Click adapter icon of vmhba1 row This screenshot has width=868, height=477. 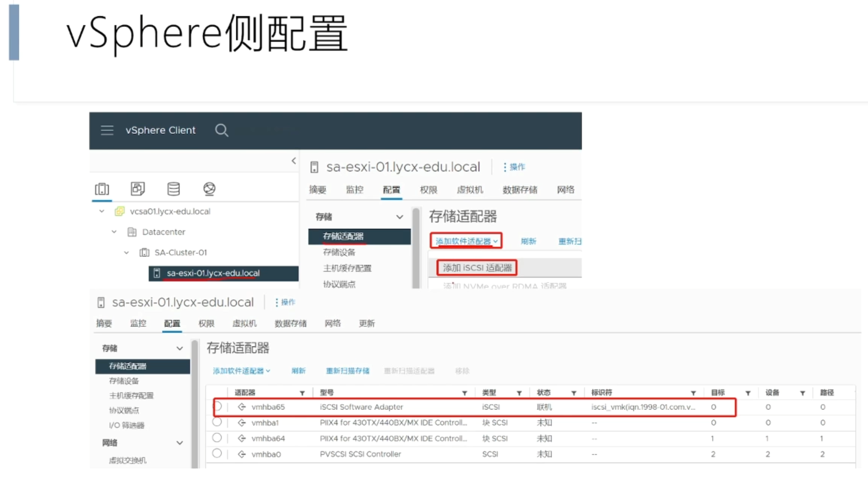tap(242, 423)
